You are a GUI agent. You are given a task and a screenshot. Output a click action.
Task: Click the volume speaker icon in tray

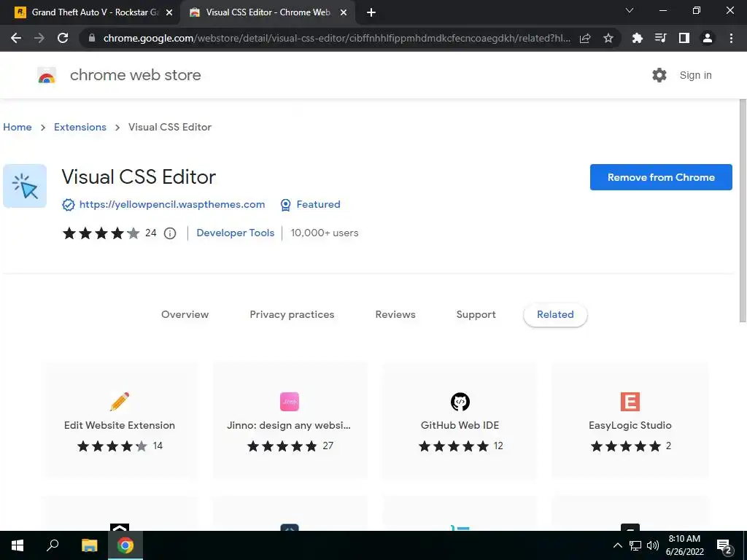click(x=653, y=545)
